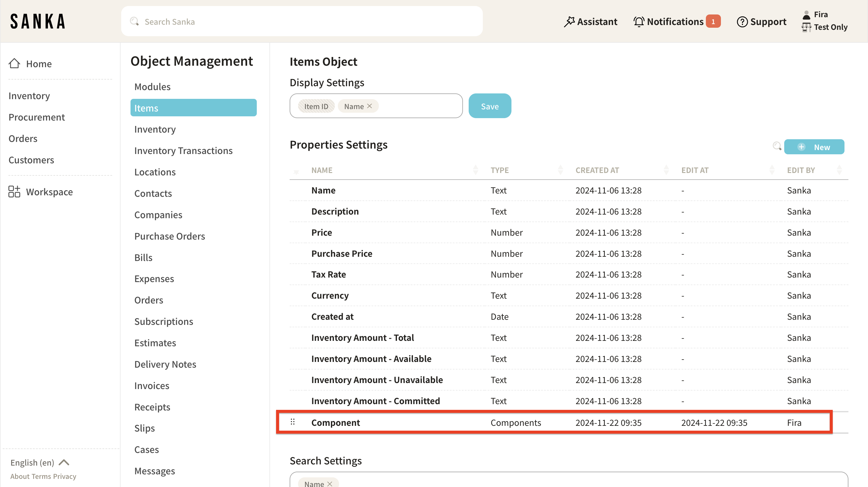Click the Search Sanka input field

302,22
